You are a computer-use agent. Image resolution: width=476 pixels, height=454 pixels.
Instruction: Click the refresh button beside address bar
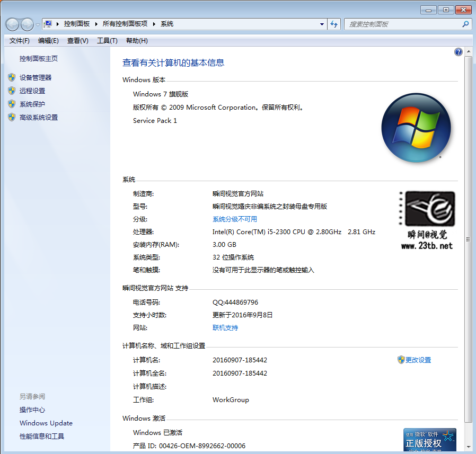click(x=334, y=24)
